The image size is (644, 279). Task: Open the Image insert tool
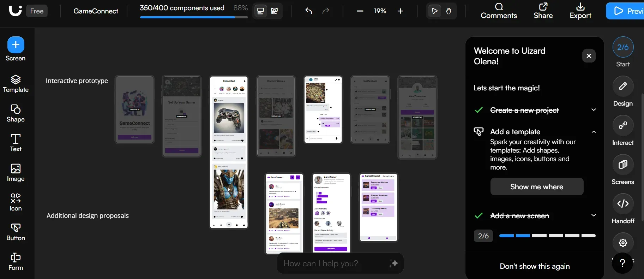pyautogui.click(x=16, y=173)
